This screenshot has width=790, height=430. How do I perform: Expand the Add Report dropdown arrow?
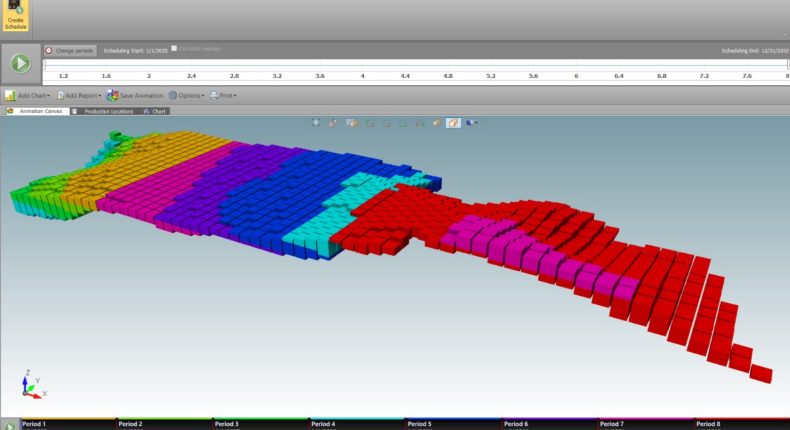point(100,96)
